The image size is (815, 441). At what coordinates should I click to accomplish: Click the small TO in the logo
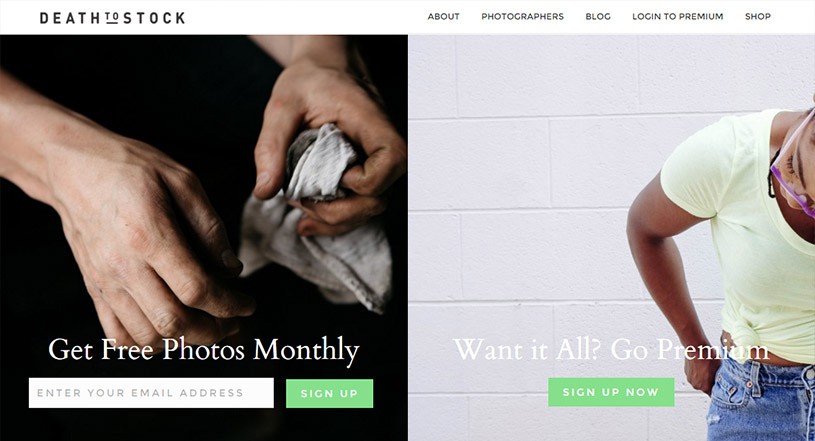113,18
